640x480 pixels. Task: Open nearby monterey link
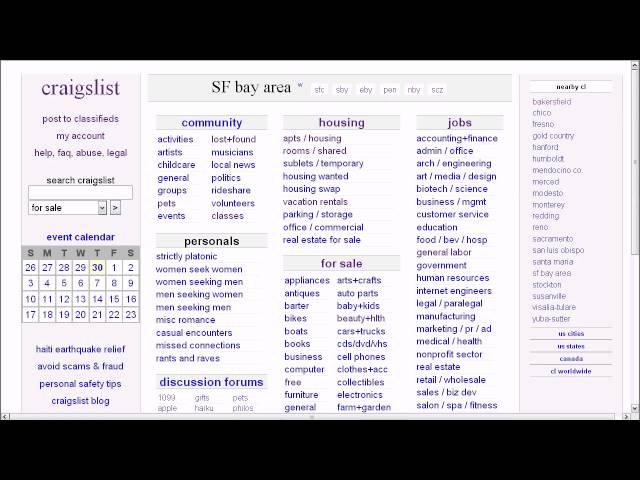[549, 204]
